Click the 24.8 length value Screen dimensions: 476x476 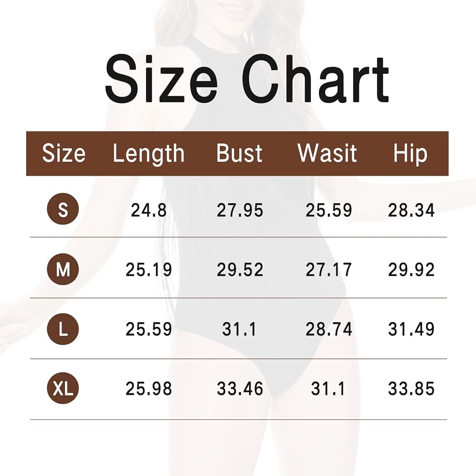point(149,210)
